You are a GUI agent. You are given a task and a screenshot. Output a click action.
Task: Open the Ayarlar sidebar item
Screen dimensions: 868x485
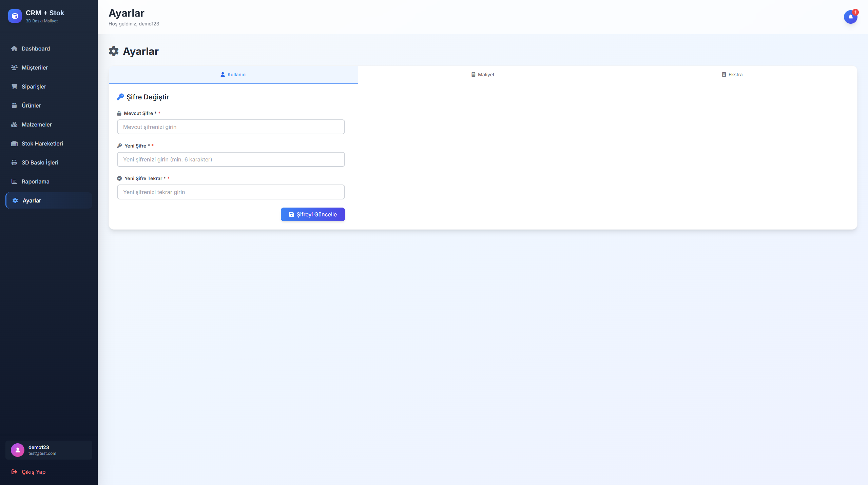[32, 200]
